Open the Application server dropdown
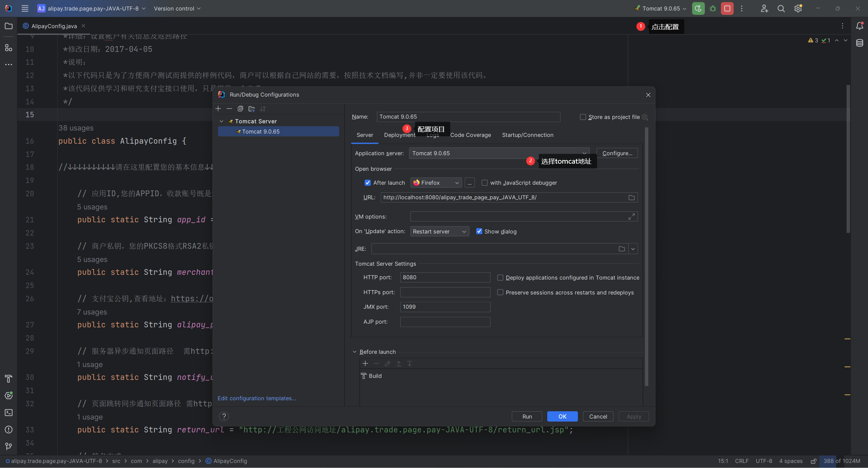The height and width of the screenshot is (468, 868). [499, 153]
